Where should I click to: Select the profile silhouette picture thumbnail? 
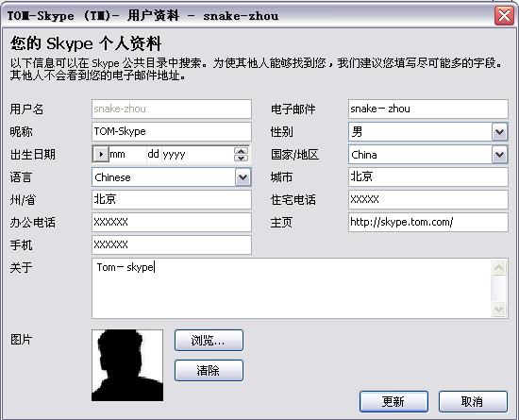127,365
